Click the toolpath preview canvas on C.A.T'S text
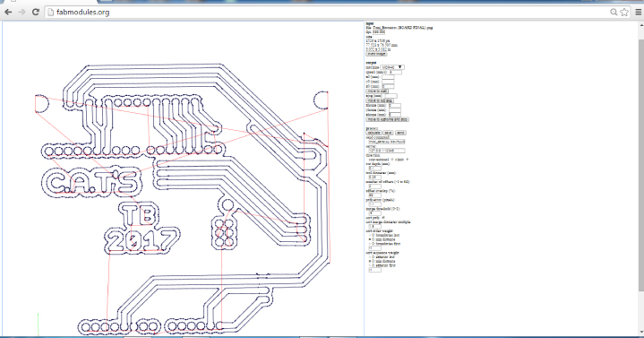Viewport: 644px width, 338px height. 91,182
